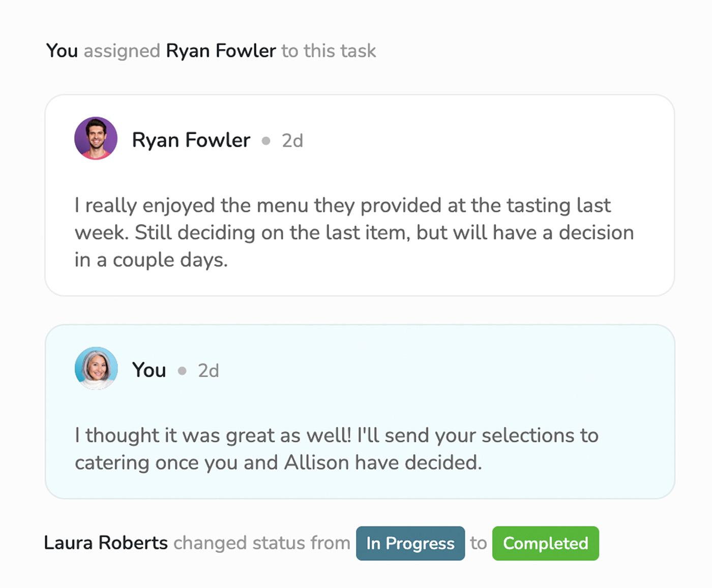Click the "to" text between status badges

[x=479, y=543]
